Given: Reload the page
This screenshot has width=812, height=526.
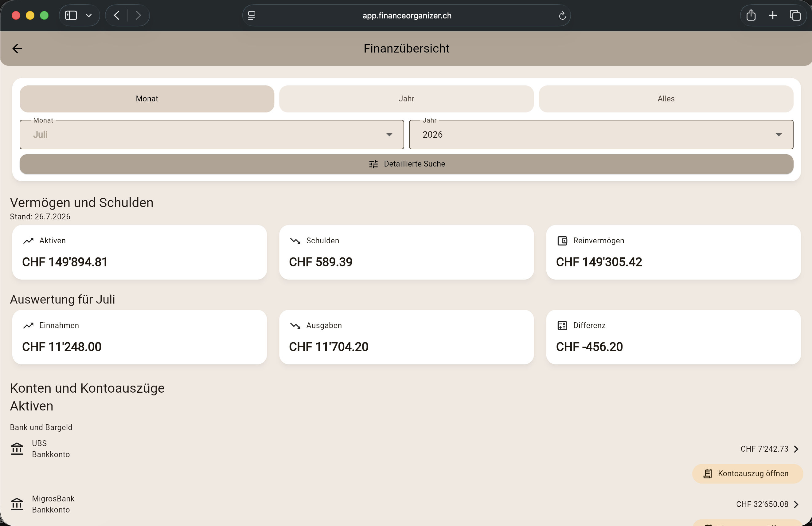Looking at the screenshot, I should tap(562, 15).
